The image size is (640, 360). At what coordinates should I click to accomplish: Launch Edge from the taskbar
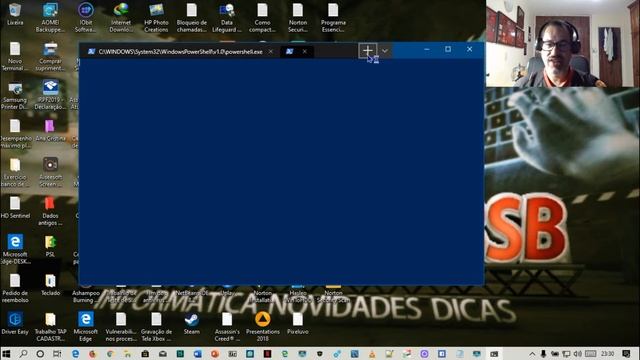76,353
